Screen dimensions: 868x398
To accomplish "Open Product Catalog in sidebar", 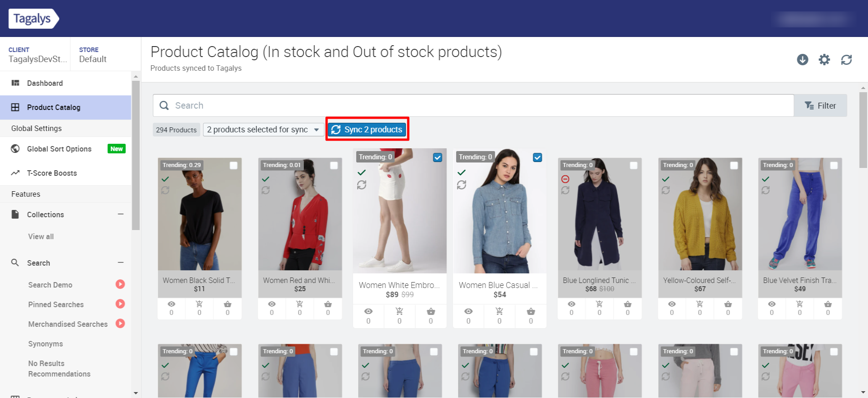I will point(66,107).
